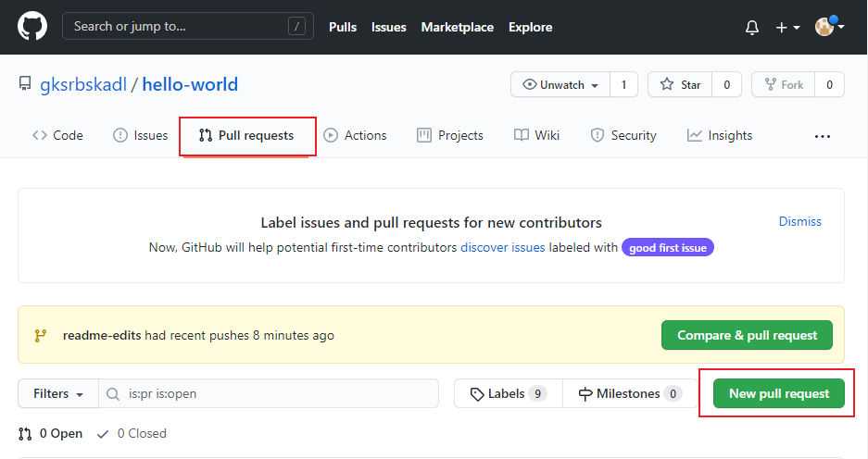Open the notifications bell
The image size is (868, 459).
(752, 27)
